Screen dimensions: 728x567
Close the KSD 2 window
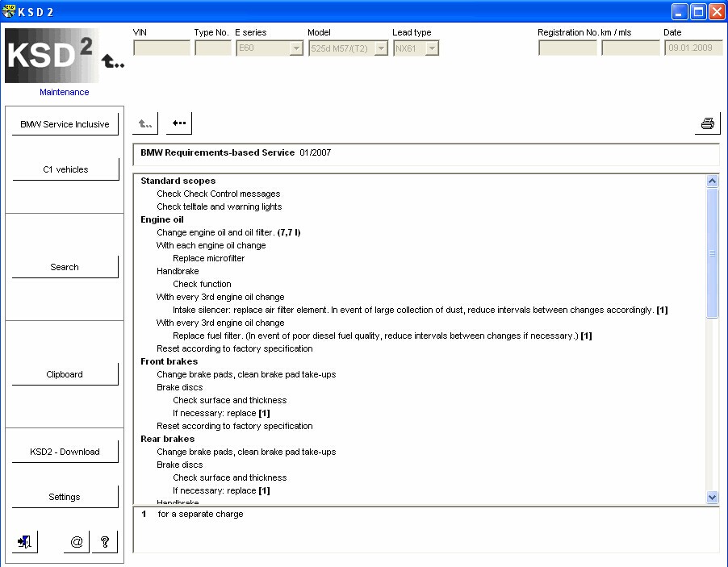[717, 11]
